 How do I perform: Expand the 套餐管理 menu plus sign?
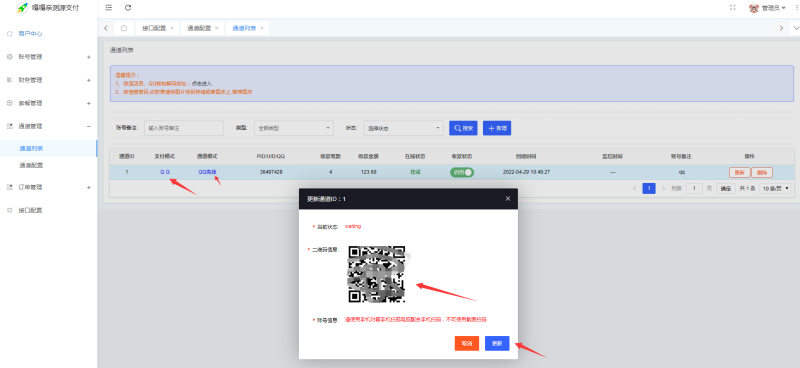tap(89, 103)
